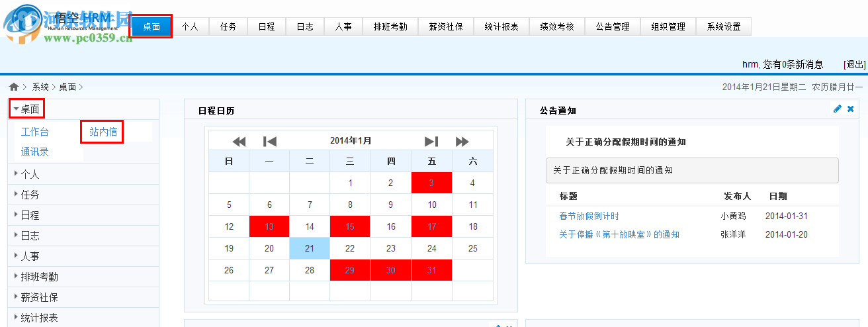The image size is (868, 327).
Task: Click the gray 关于正确分配假期时间的通知 box
Action: pyautogui.click(x=692, y=170)
